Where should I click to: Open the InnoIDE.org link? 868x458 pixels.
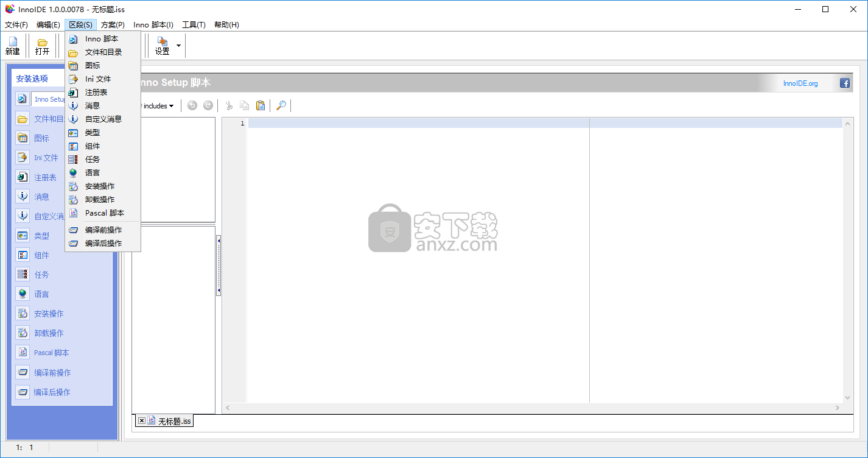(800, 83)
